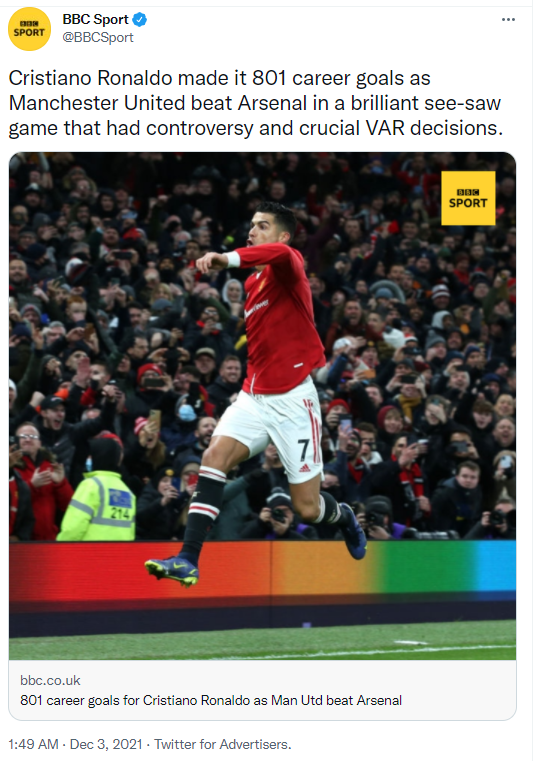The width and height of the screenshot is (533, 761).
Task: Click the yellow BBC Sport watermark in photo
Action: coord(468,198)
